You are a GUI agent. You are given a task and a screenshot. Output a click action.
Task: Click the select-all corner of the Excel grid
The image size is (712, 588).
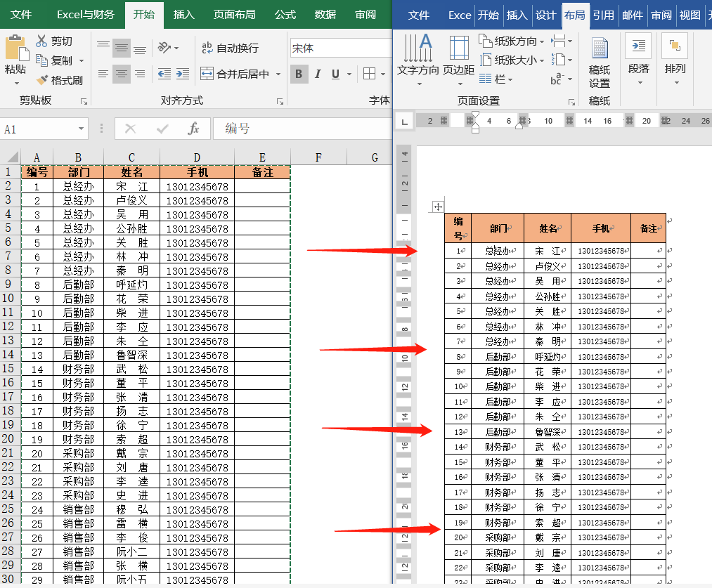11,157
